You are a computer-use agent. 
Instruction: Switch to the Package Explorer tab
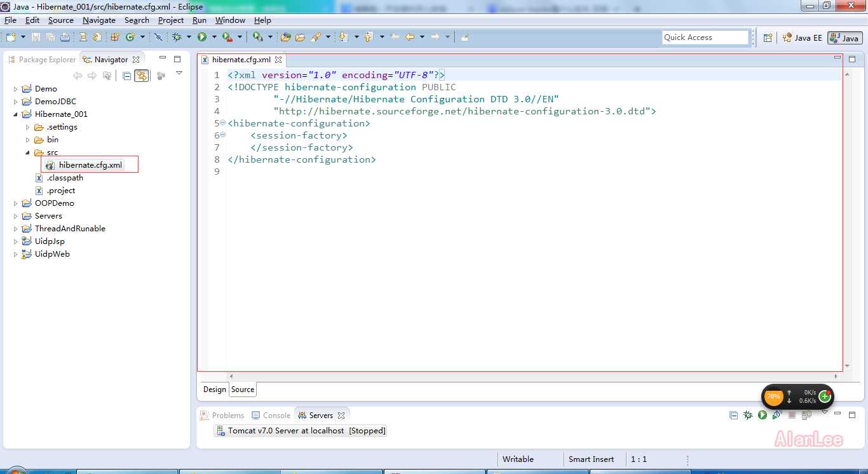[42, 60]
